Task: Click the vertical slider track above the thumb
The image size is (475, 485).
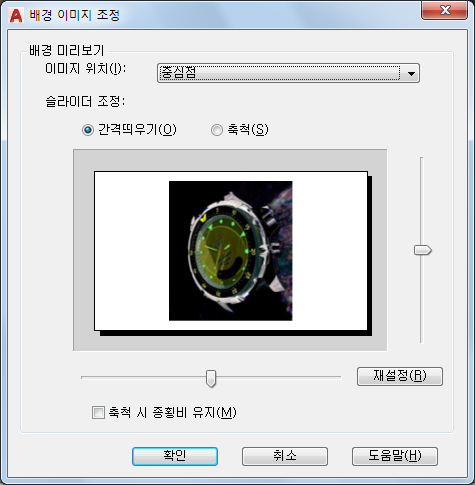Action: [422, 201]
